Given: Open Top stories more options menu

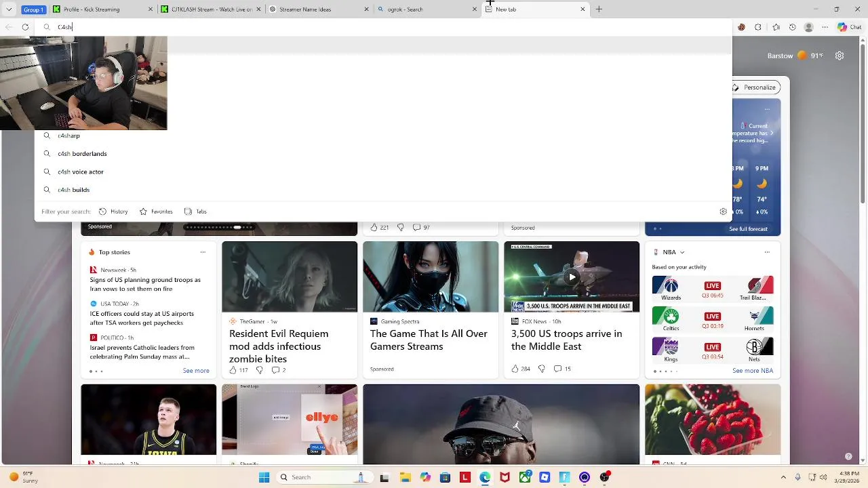Looking at the screenshot, I should (203, 252).
